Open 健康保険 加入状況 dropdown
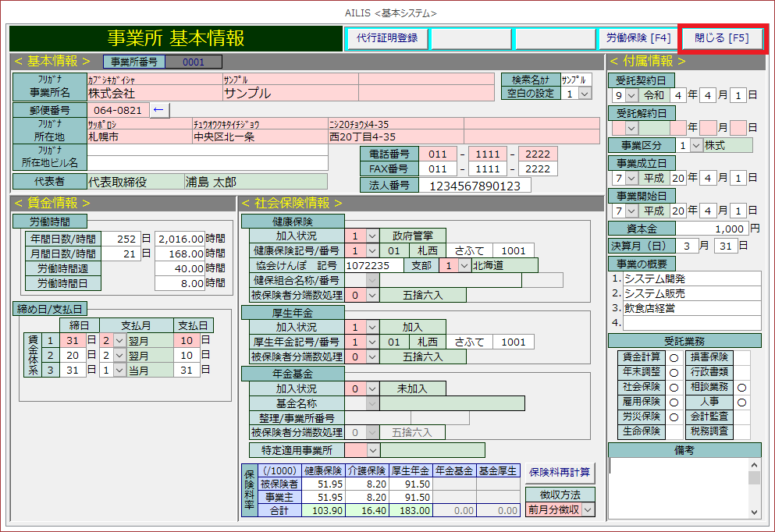This screenshot has height=532, width=775. (x=372, y=236)
